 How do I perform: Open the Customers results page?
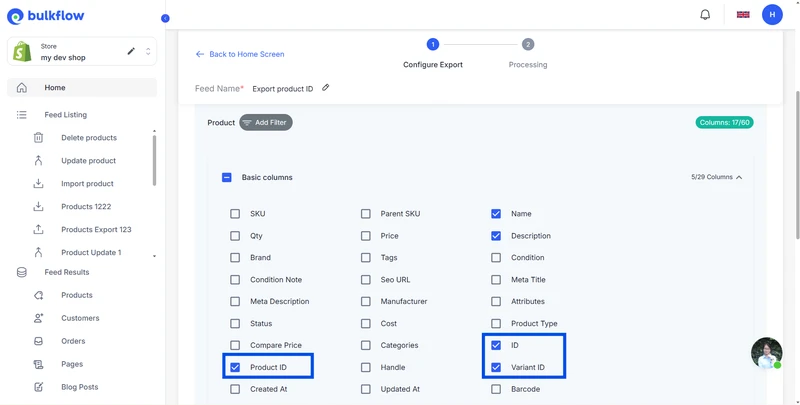pos(80,318)
